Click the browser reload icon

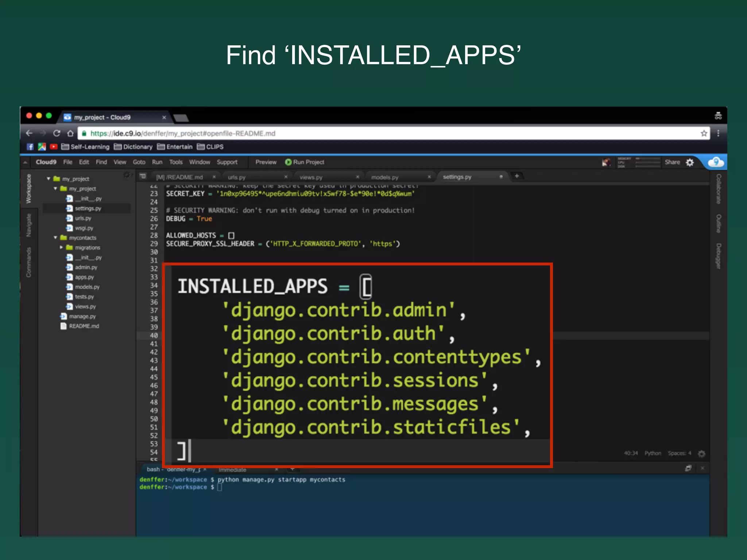pyautogui.click(x=57, y=133)
